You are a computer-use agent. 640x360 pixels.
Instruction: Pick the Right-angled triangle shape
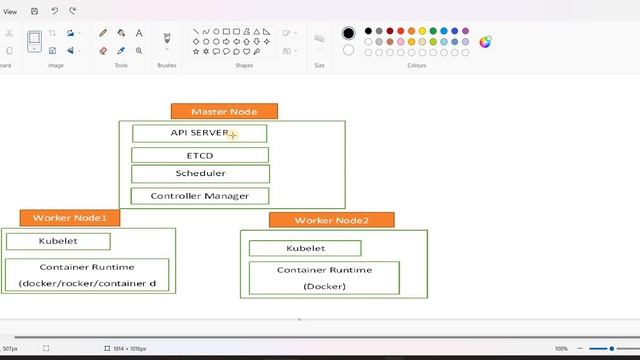267,31
